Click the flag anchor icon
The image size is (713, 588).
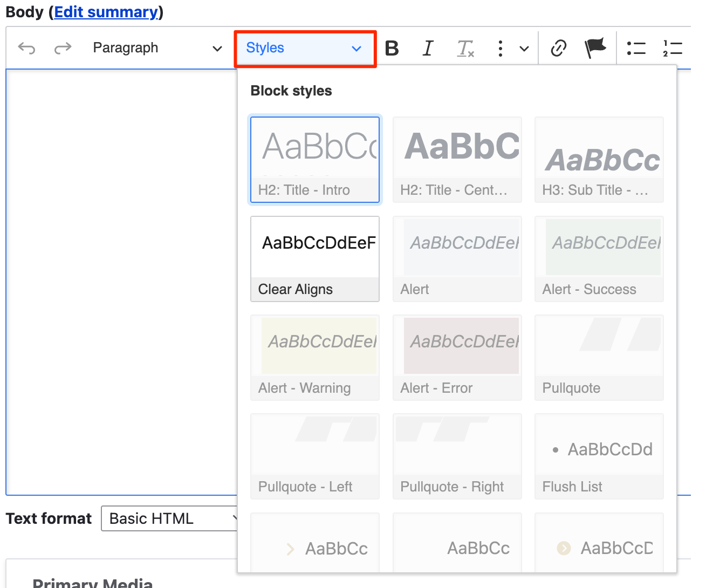coord(595,49)
